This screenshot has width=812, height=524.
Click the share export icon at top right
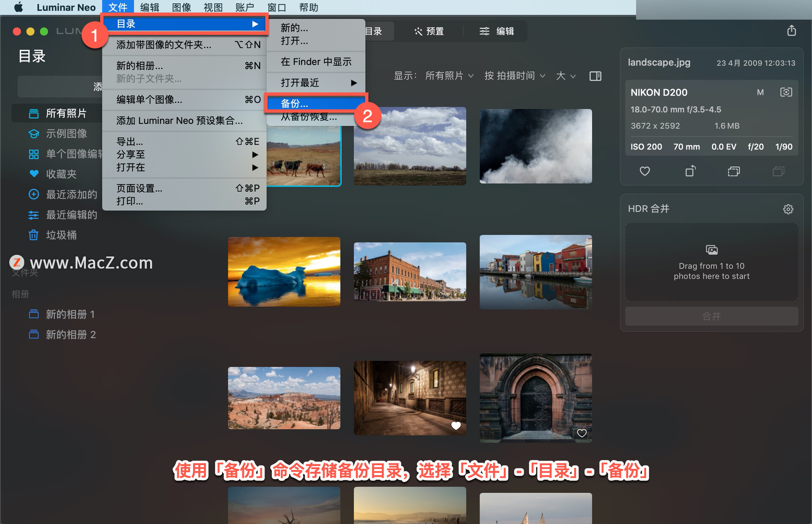(791, 30)
